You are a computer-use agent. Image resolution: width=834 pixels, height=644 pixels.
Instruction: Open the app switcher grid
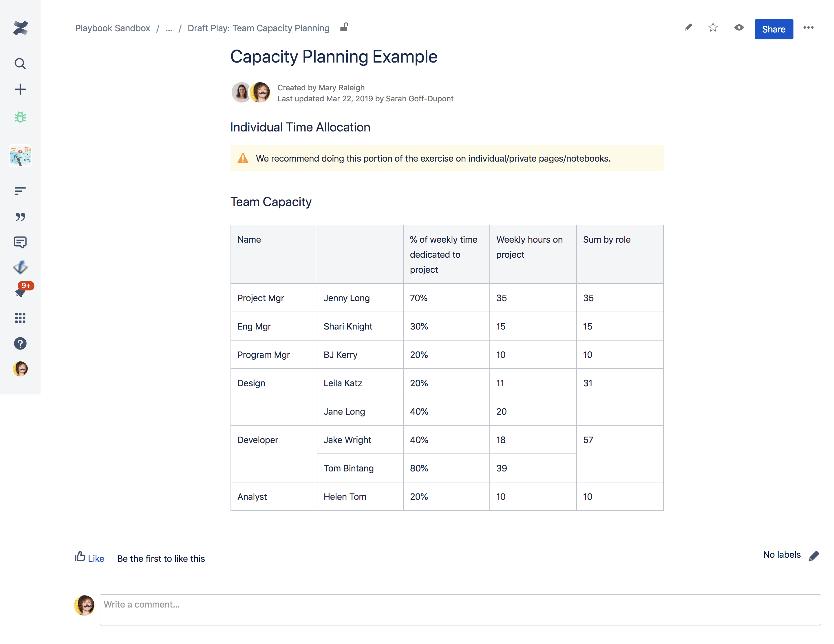[x=20, y=318]
